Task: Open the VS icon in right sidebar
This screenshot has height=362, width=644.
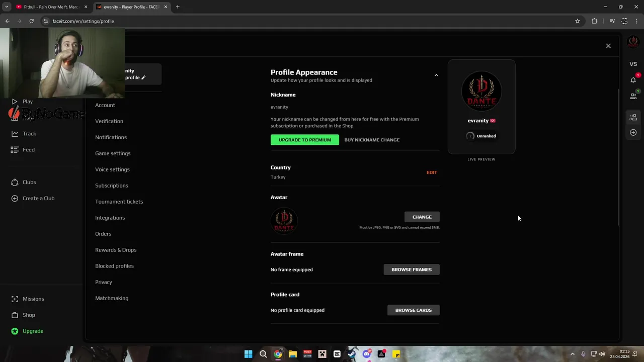Action: tap(633, 64)
